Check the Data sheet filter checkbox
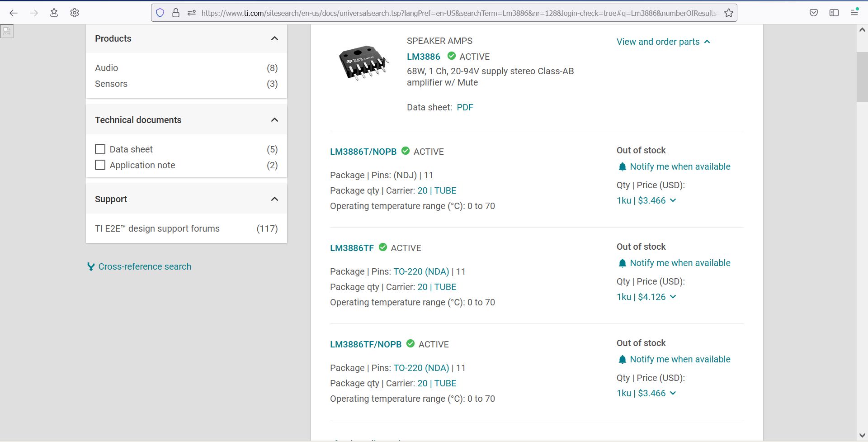868x442 pixels. pos(100,149)
